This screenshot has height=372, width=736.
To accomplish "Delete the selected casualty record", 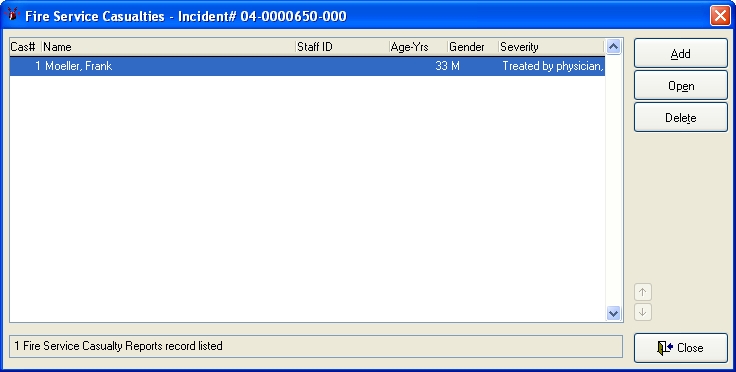I will click(x=681, y=117).
